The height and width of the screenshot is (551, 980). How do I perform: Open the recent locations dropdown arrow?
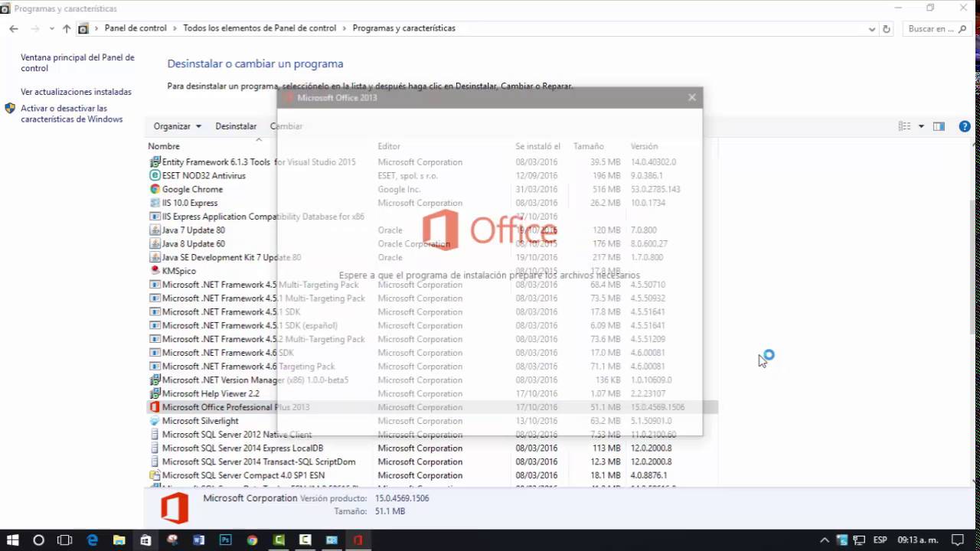(51, 28)
